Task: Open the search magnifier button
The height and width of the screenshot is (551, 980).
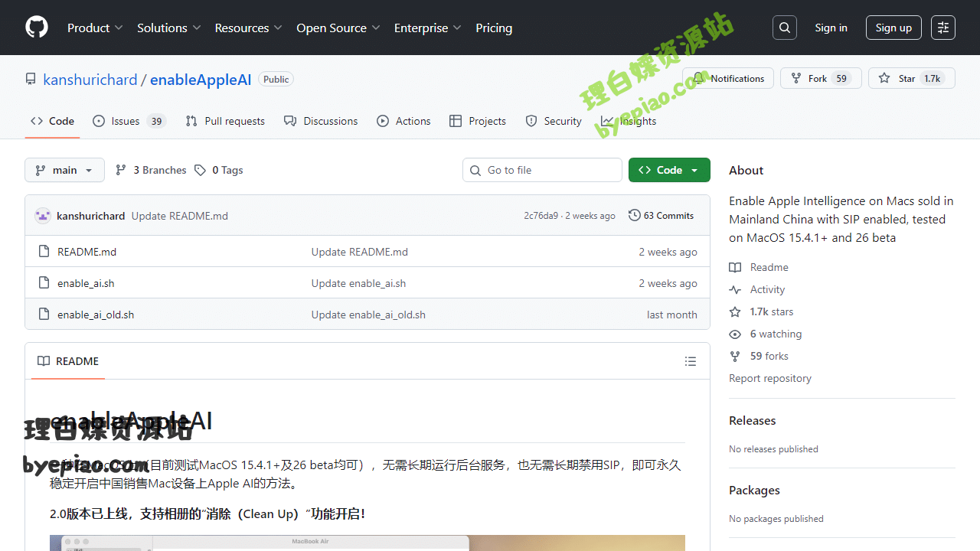Action: (785, 28)
